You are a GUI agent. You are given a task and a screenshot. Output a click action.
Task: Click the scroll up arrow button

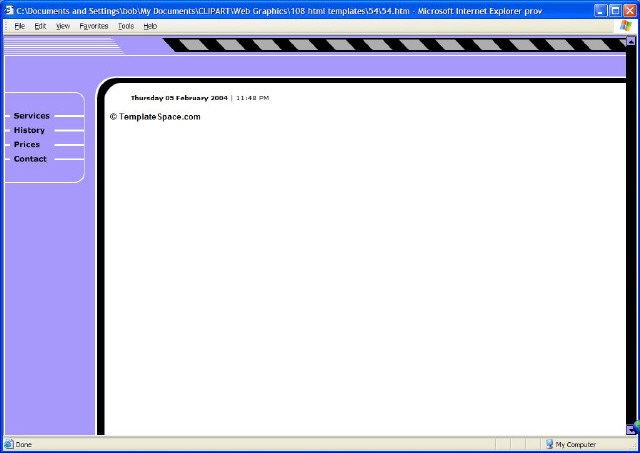coord(630,41)
